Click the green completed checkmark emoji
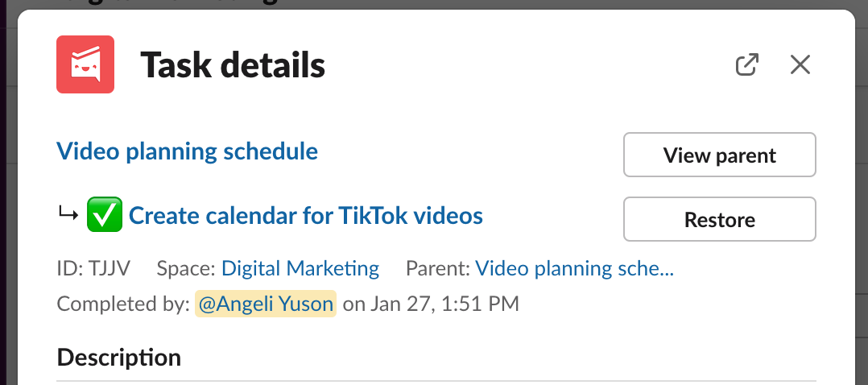 coord(105,214)
